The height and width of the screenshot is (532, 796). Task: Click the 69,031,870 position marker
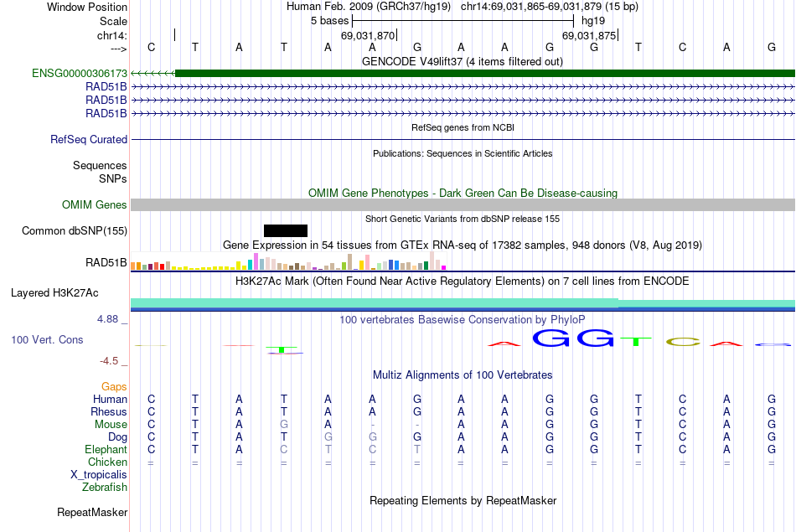tap(368, 35)
